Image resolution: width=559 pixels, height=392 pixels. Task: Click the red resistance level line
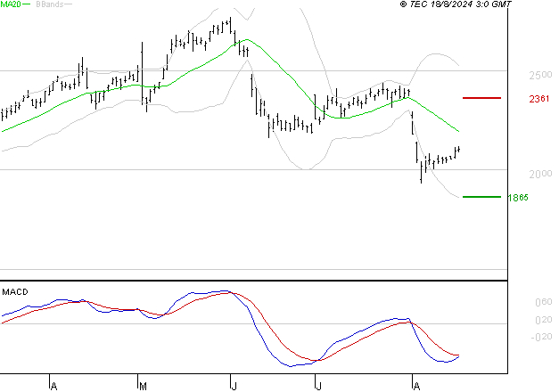tap(481, 98)
